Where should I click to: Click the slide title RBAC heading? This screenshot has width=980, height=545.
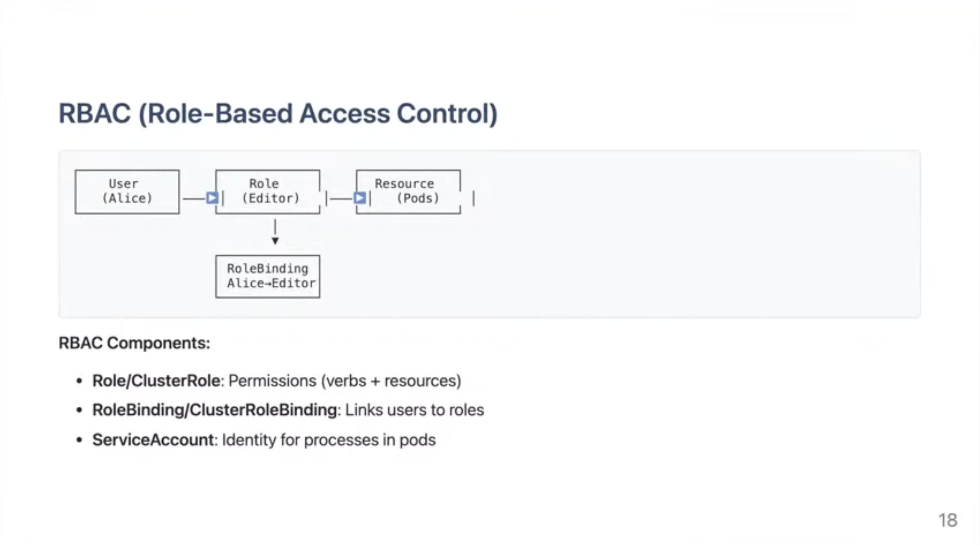click(278, 114)
